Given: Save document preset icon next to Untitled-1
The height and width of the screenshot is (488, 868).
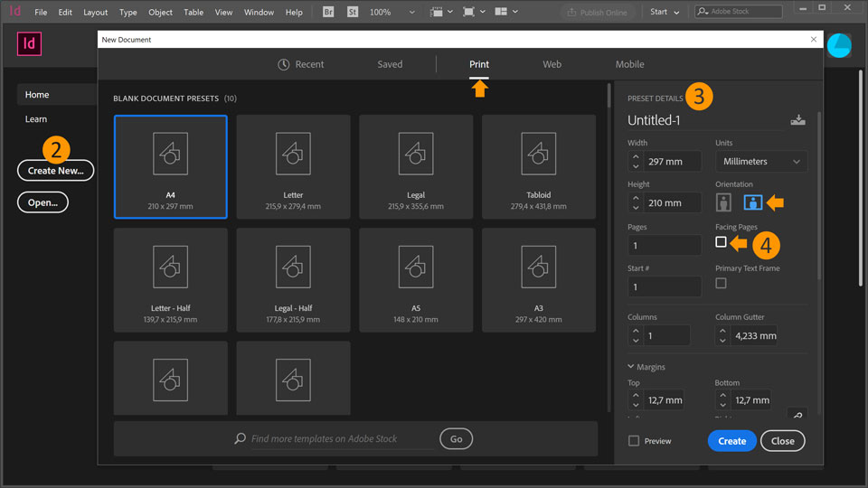Looking at the screenshot, I should (797, 119).
